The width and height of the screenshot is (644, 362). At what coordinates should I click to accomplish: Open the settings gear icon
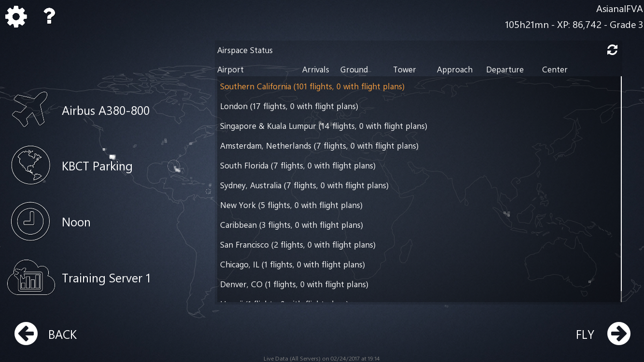[16, 17]
